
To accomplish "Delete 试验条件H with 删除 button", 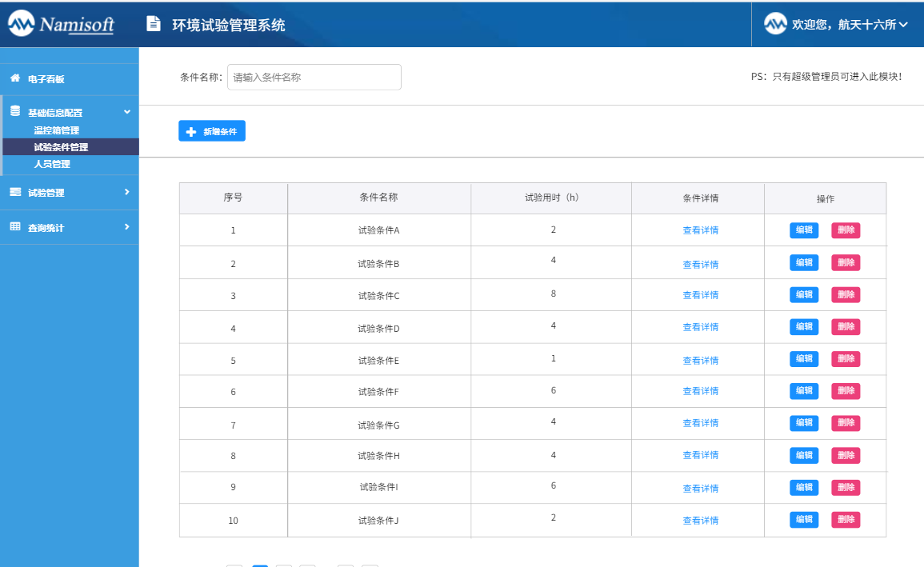I will coord(846,455).
